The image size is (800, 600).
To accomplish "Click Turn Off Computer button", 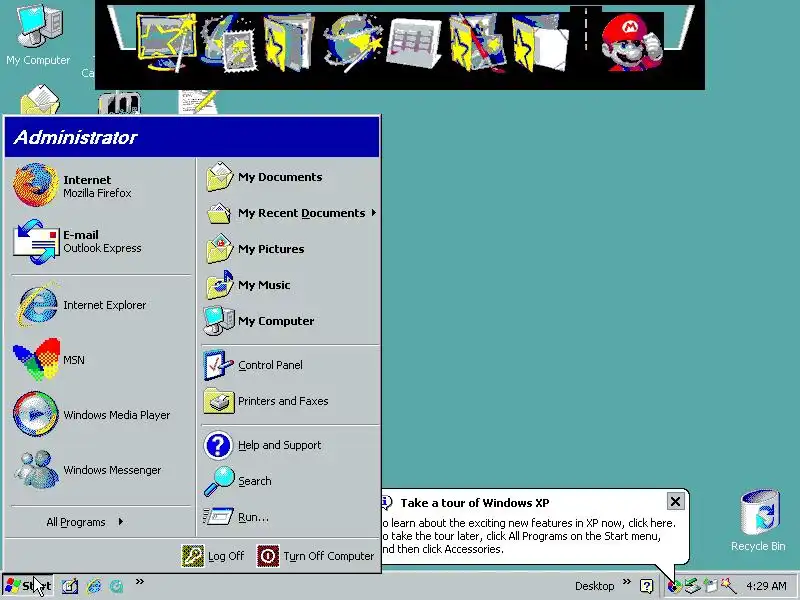I will click(315, 556).
